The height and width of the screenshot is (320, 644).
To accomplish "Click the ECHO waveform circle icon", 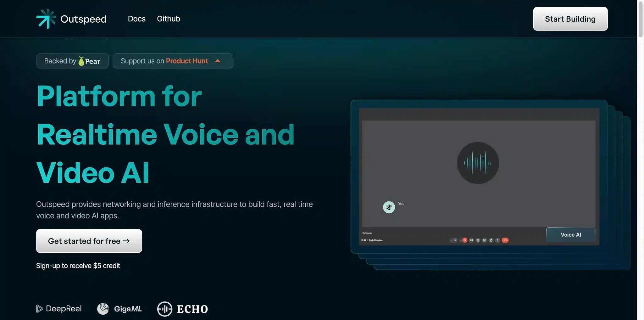I will (x=165, y=309).
